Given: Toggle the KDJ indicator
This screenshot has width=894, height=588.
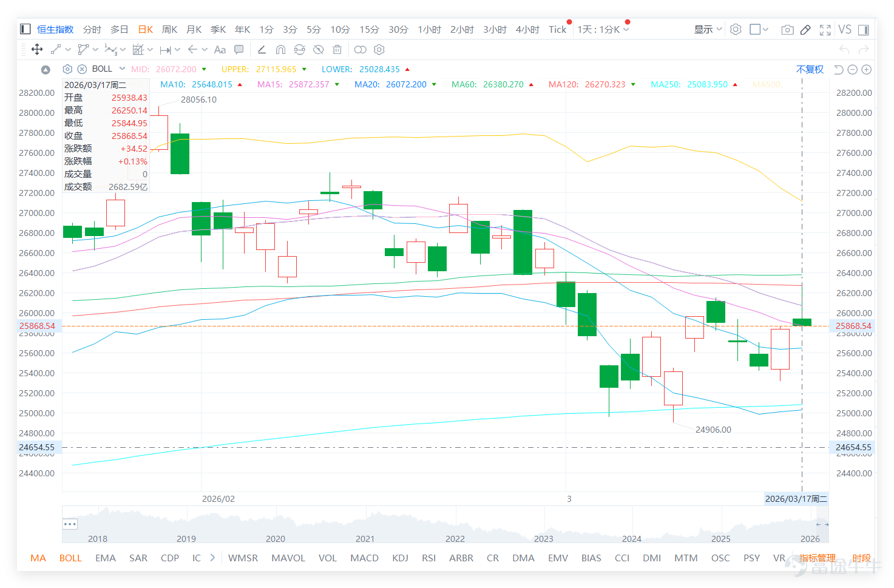Looking at the screenshot, I should tap(400, 558).
